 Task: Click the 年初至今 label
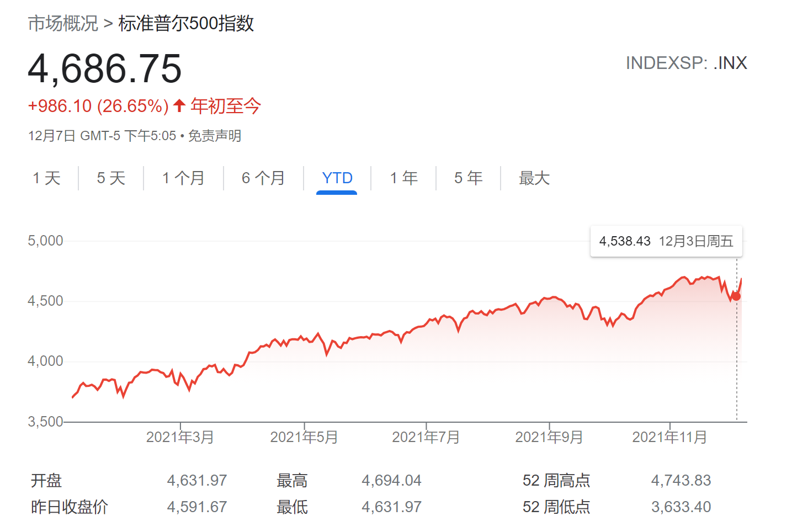point(226,105)
